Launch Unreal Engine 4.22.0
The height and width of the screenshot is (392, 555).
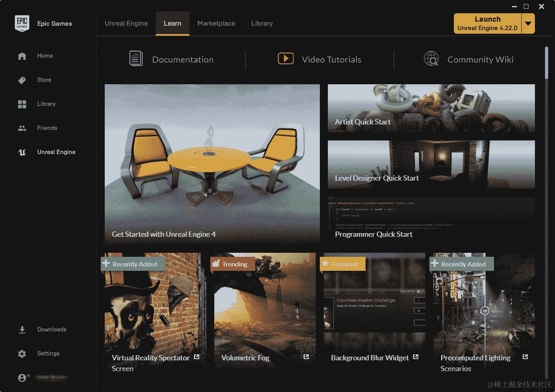pos(488,24)
